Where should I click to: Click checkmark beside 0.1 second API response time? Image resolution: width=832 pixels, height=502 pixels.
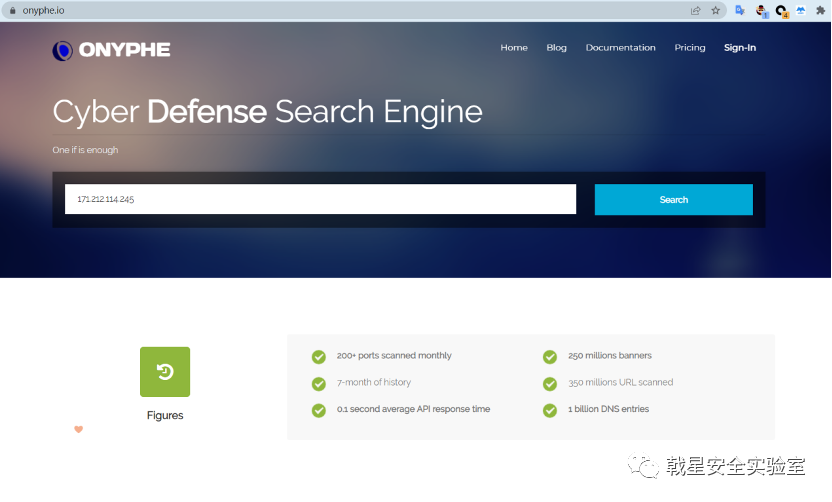coord(318,410)
